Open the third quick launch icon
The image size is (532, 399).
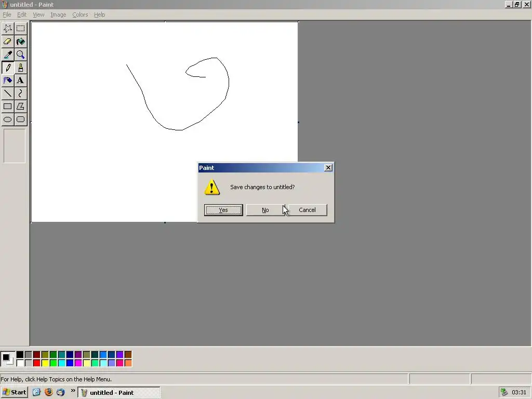click(x=60, y=392)
